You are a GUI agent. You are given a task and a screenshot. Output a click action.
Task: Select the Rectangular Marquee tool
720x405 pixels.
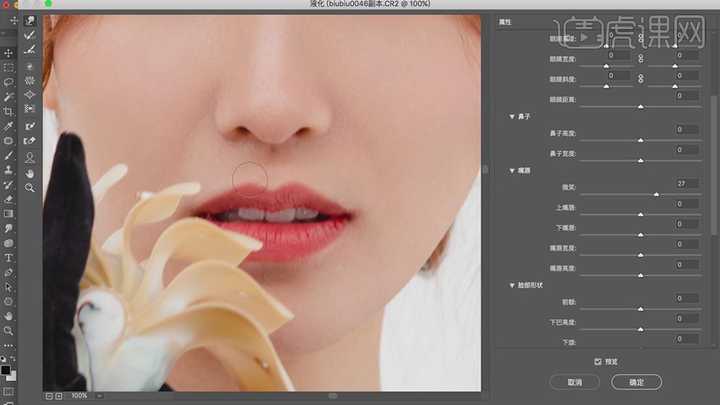pos(8,68)
